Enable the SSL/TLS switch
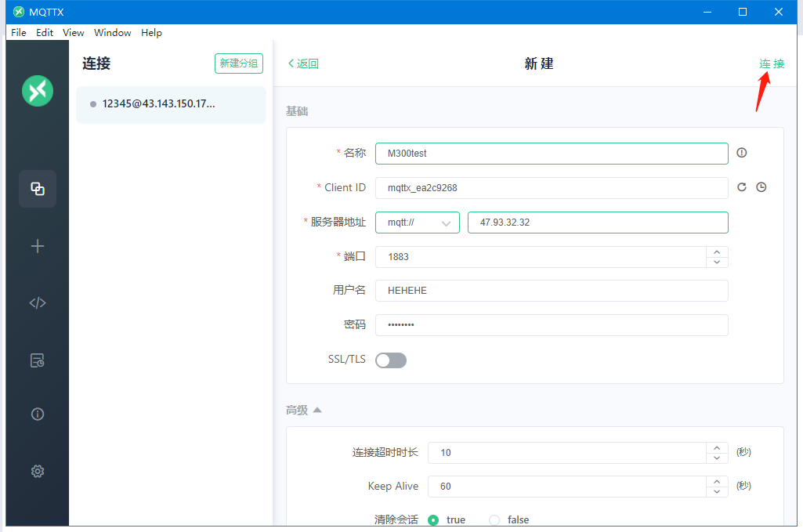803x532 pixels. click(391, 360)
